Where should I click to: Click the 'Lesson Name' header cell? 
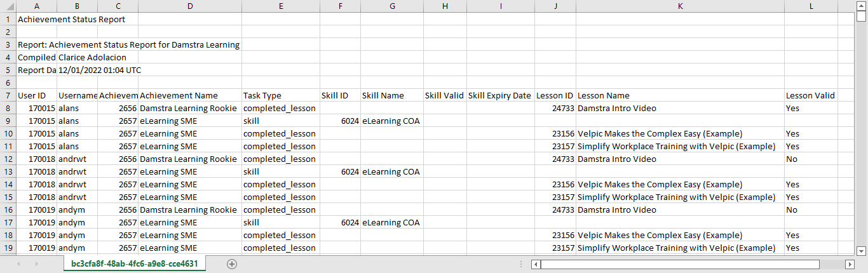[x=680, y=95]
